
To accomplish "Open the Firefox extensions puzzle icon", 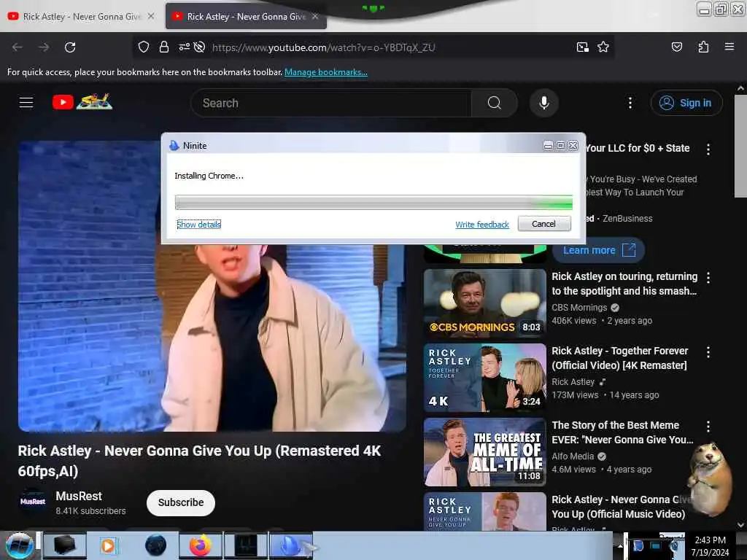I will [703, 47].
